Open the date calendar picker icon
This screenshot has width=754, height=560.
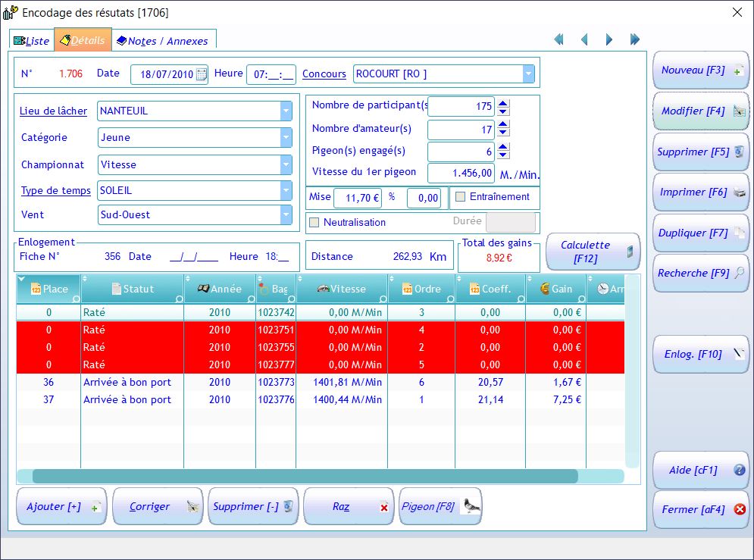(202, 74)
